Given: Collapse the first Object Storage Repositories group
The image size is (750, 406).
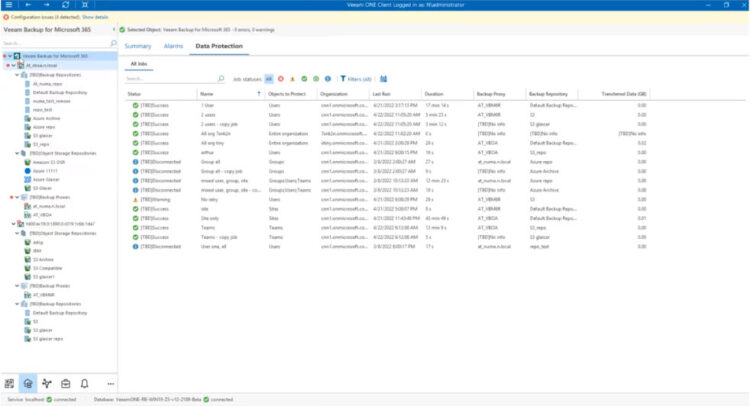Looking at the screenshot, I should pos(17,154).
